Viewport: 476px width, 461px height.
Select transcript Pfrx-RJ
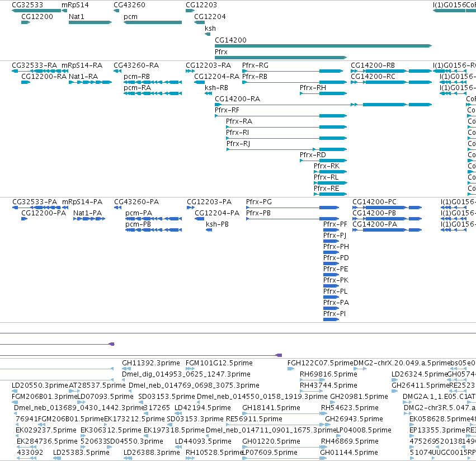click(287, 149)
